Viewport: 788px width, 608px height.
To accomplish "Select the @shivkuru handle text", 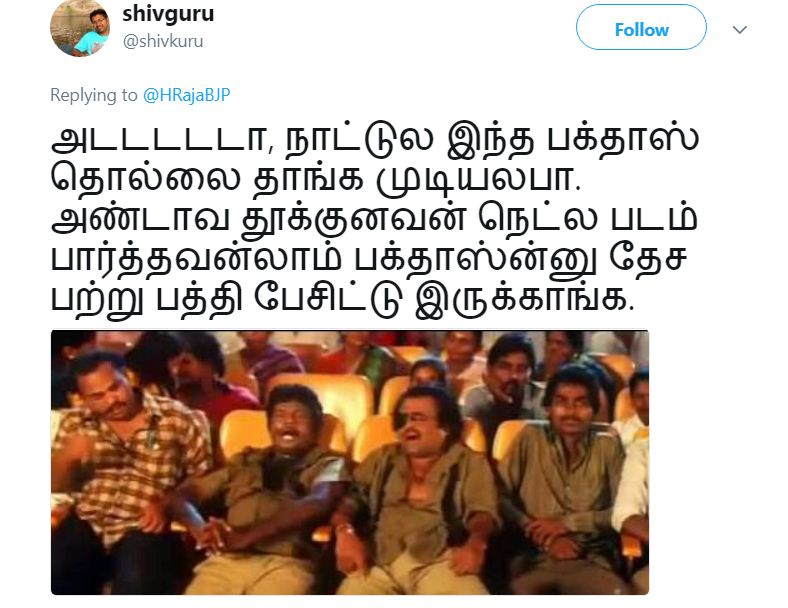I will [163, 41].
